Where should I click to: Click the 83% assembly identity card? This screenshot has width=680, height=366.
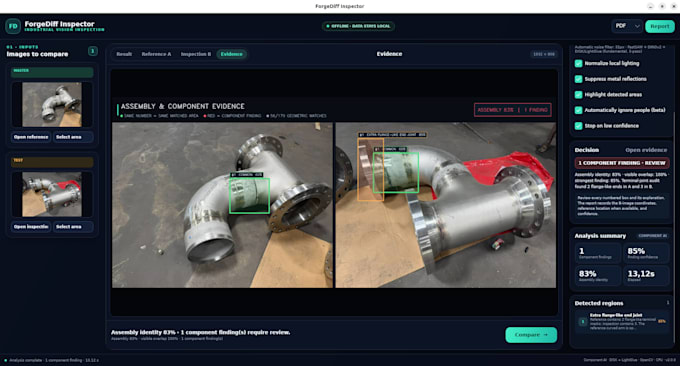coord(598,276)
